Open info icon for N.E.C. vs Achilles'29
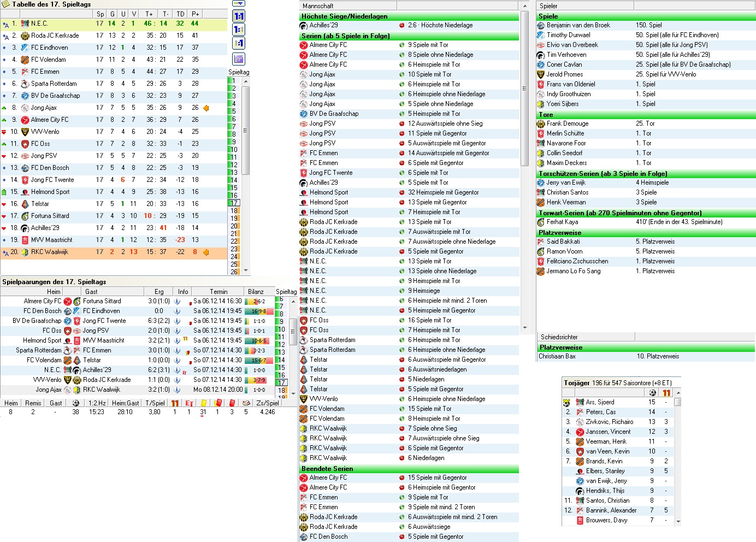 177,370
